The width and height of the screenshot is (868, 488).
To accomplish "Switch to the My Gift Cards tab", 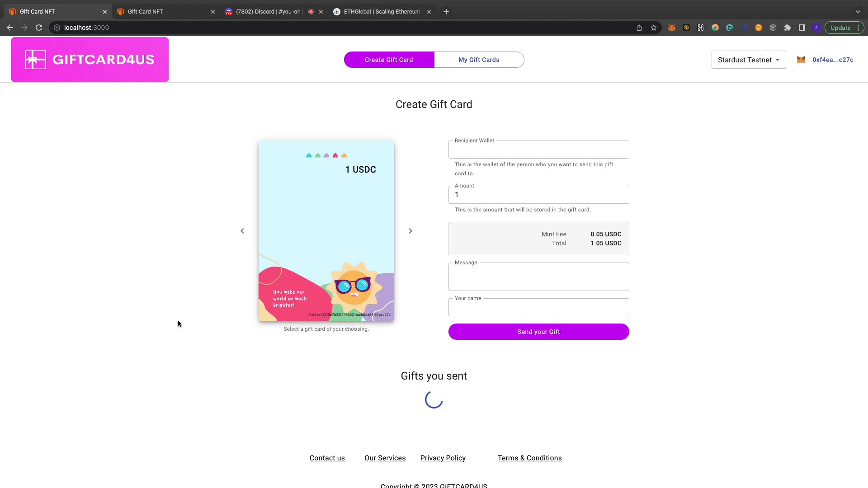I will tap(479, 60).
